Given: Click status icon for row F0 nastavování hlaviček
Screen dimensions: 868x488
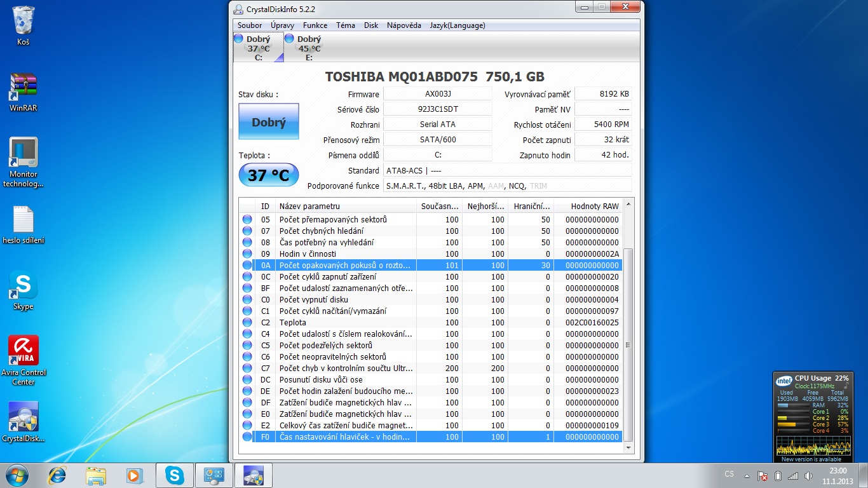Looking at the screenshot, I should [247, 437].
